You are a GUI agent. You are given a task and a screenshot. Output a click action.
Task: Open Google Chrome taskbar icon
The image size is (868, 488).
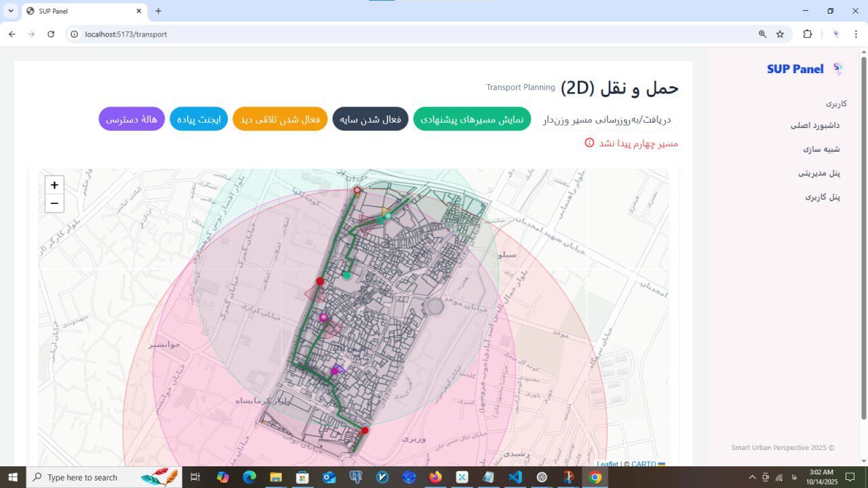pos(595,477)
